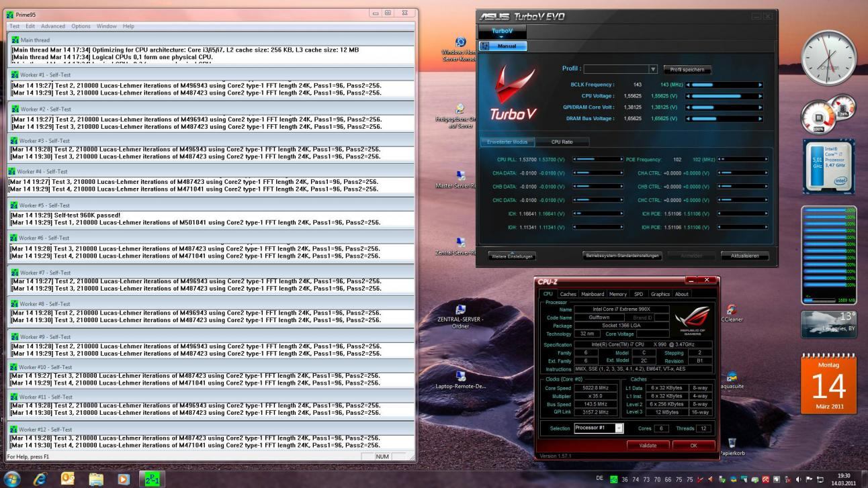This screenshot has width=868, height=488.
Task: Click the Prime95 title bar app icon
Action: pos(9,13)
